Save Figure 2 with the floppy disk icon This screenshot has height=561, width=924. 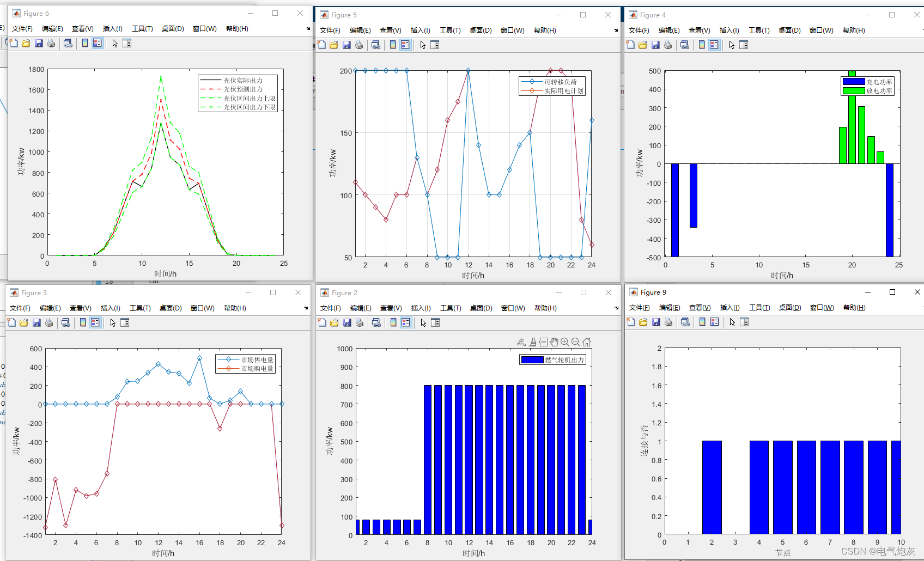[x=347, y=322]
